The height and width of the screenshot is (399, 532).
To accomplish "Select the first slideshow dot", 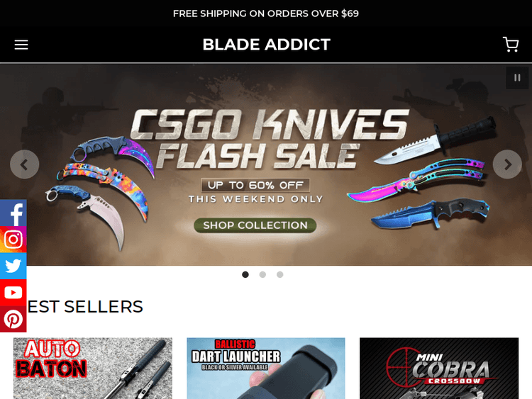I will (245, 274).
